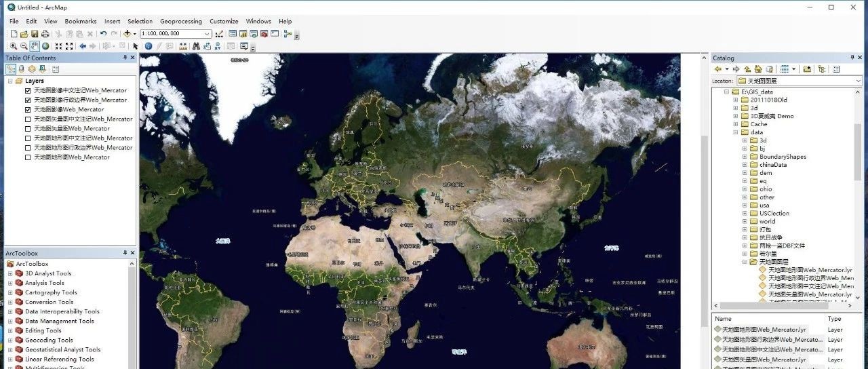The width and height of the screenshot is (868, 369).
Task: Click the Add Data button icon
Action: click(x=127, y=34)
